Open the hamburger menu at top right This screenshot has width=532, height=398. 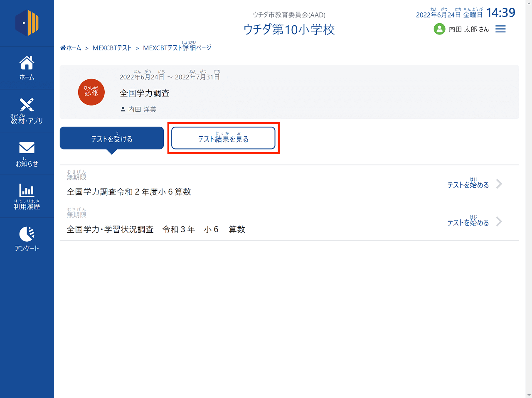point(500,29)
